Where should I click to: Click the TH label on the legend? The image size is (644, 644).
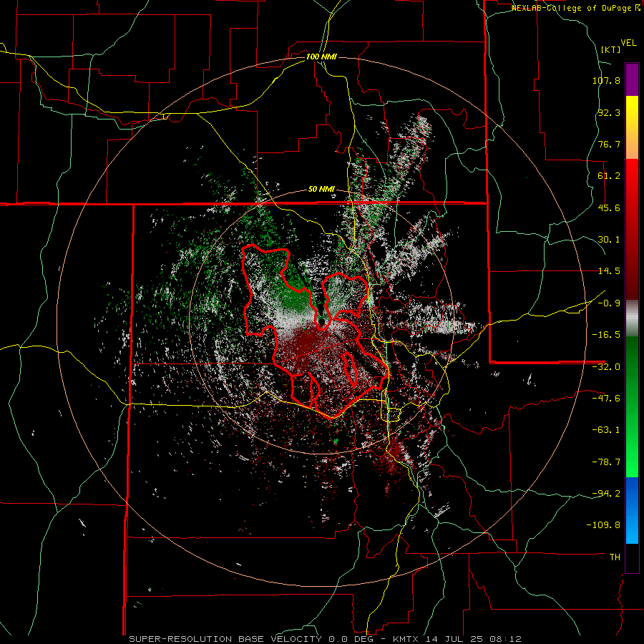(x=615, y=557)
